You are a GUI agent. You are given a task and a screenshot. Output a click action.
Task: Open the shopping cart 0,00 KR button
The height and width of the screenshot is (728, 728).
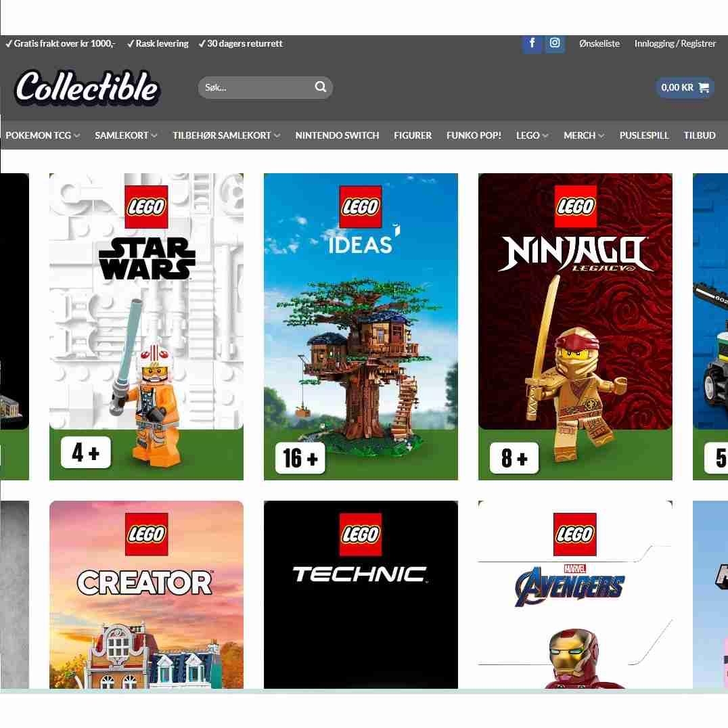click(684, 87)
